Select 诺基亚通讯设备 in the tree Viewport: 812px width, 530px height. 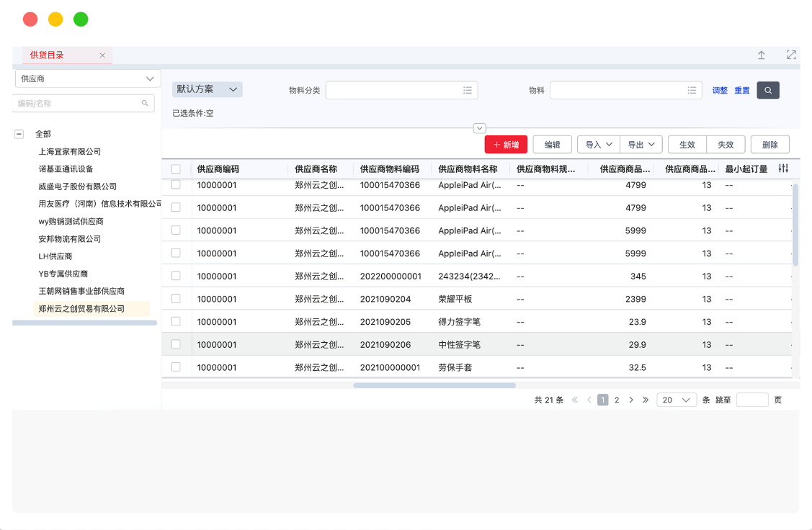click(66, 169)
